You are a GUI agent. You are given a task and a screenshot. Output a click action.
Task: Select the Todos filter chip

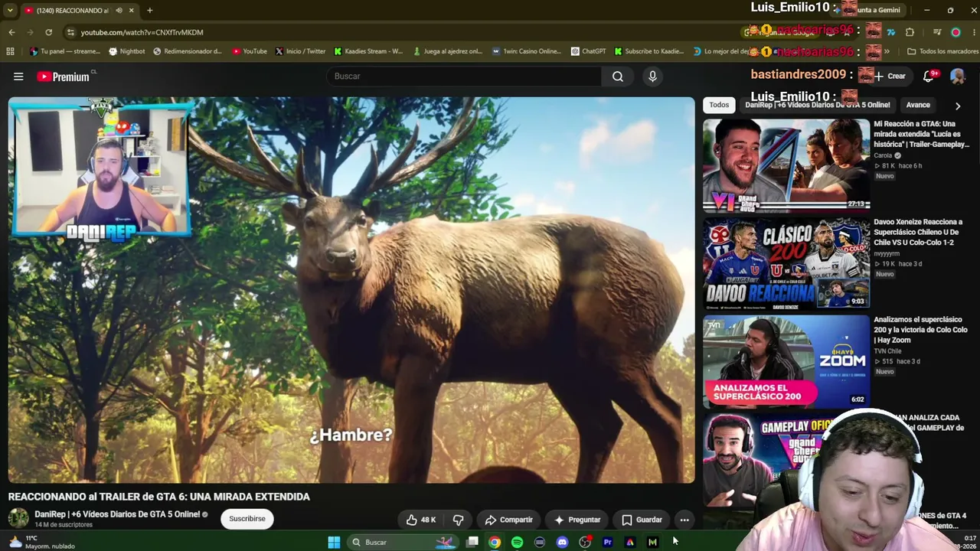click(x=719, y=105)
